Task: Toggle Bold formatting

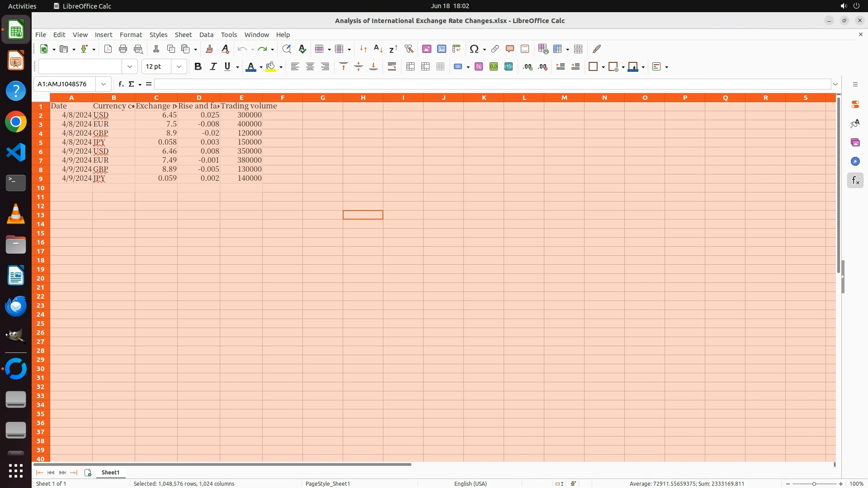Action: tap(198, 67)
